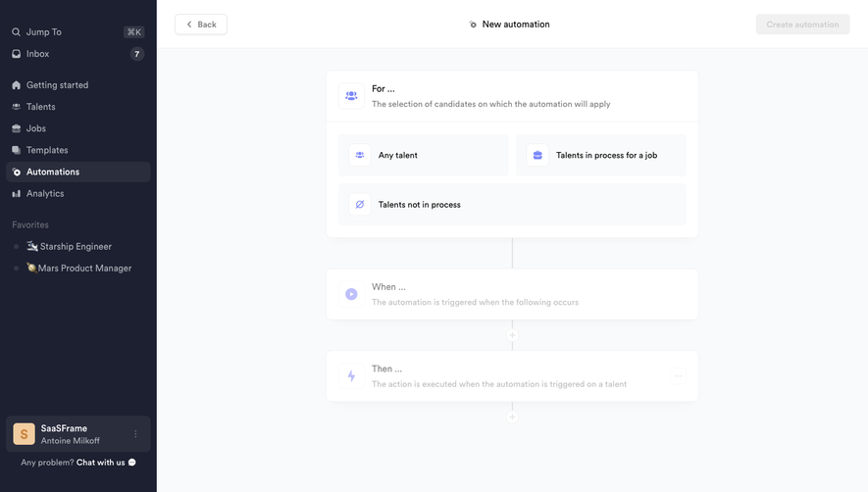Click the Then step lightning icon

point(351,376)
